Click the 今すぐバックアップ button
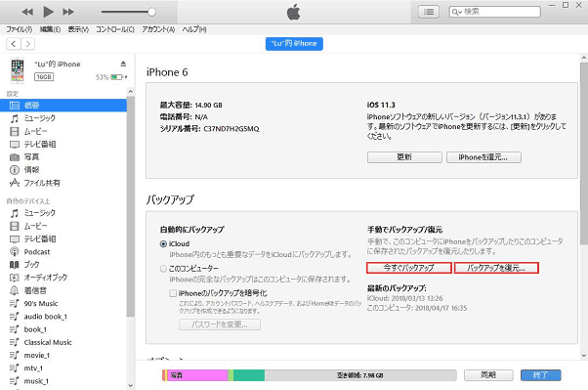This screenshot has width=588, height=390. click(x=409, y=268)
